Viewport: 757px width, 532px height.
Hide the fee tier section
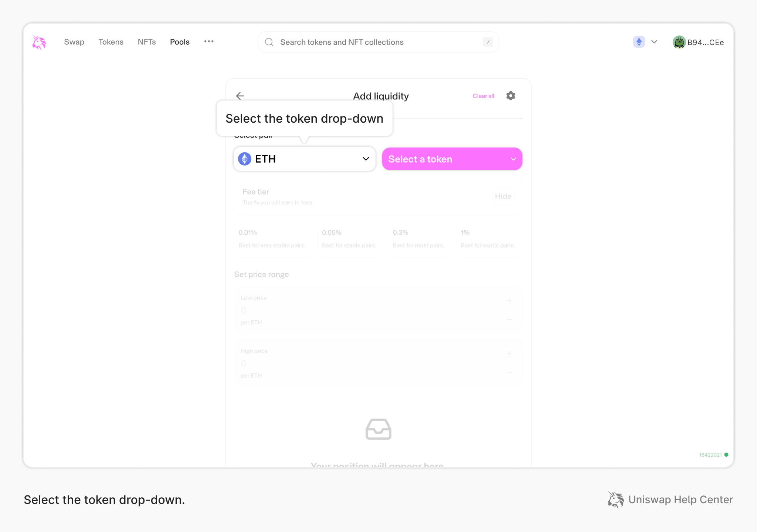pyautogui.click(x=503, y=196)
